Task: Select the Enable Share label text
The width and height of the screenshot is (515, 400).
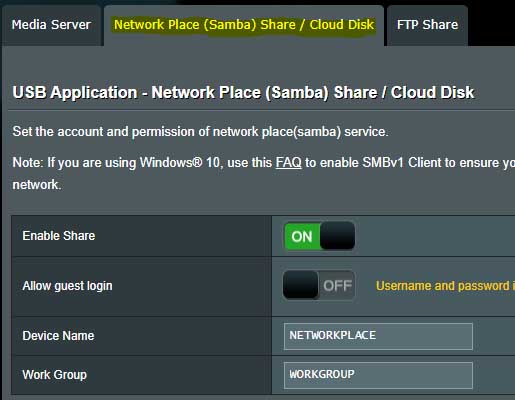Action: point(59,236)
